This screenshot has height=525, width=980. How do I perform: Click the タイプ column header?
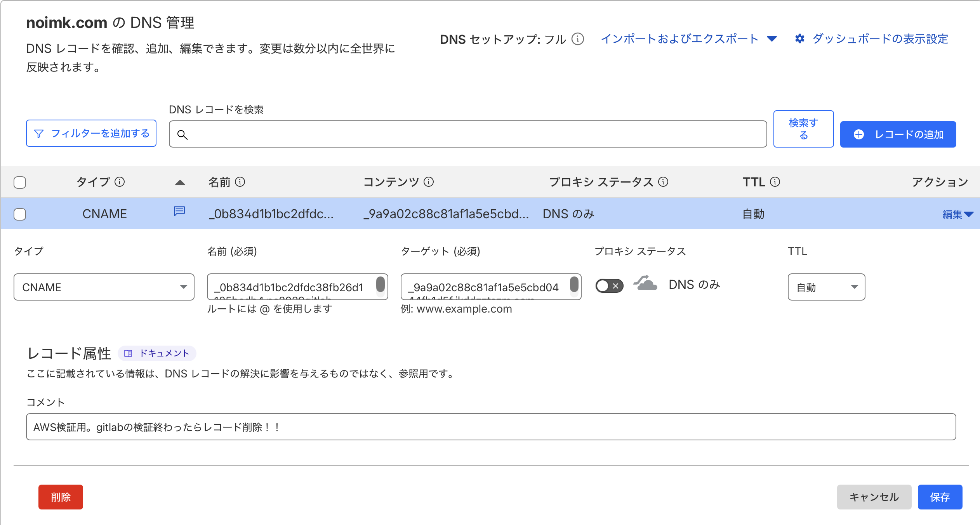(93, 182)
